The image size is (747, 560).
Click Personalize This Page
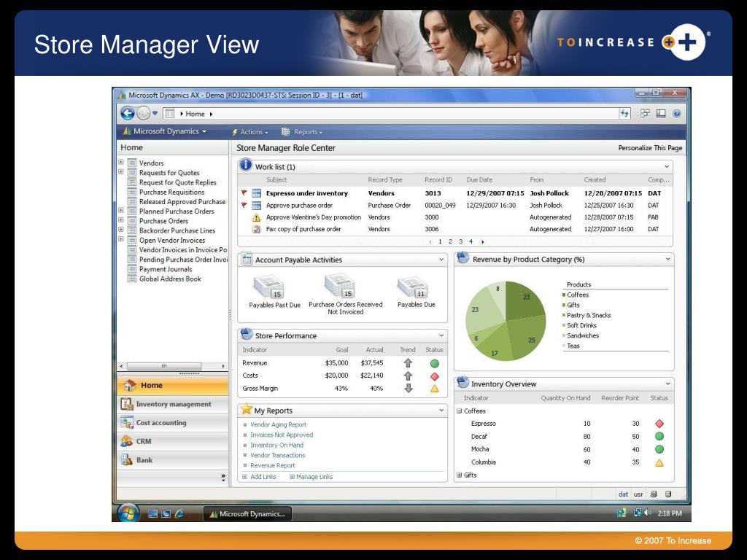tap(650, 148)
